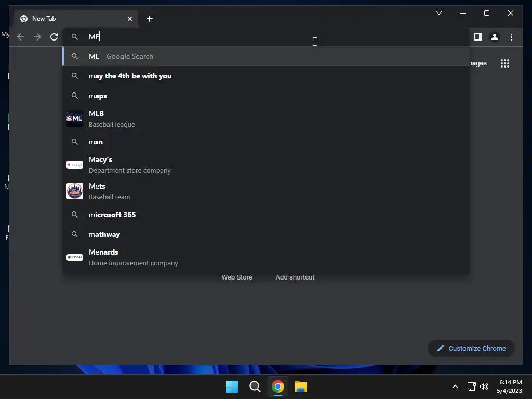This screenshot has height=399, width=532.
Task: Open Chrome side panel
Action: click(478, 37)
